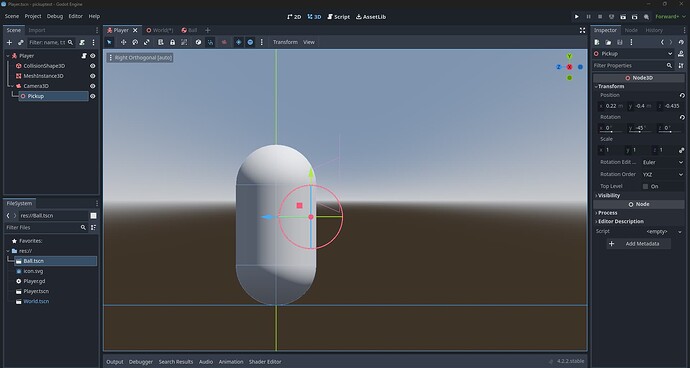Image resolution: width=690 pixels, height=368 pixels.
Task: Open the Editor menu
Action: tap(75, 16)
